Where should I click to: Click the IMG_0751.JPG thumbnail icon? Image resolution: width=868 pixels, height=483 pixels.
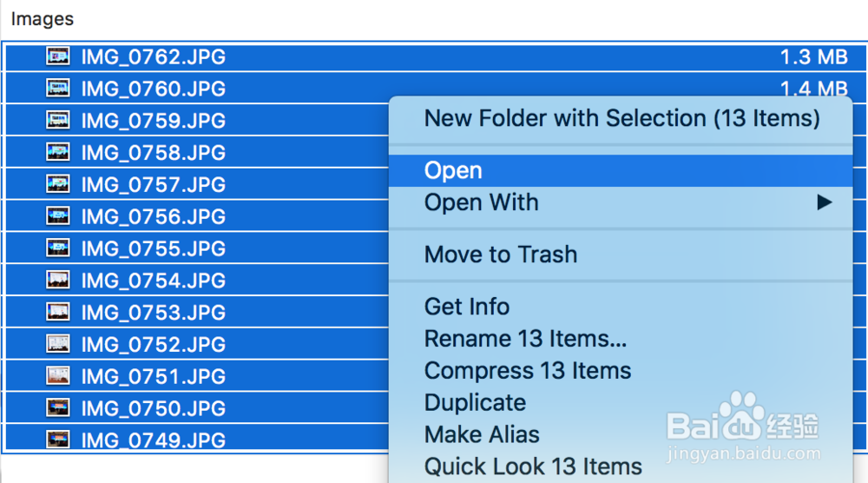click(57, 376)
